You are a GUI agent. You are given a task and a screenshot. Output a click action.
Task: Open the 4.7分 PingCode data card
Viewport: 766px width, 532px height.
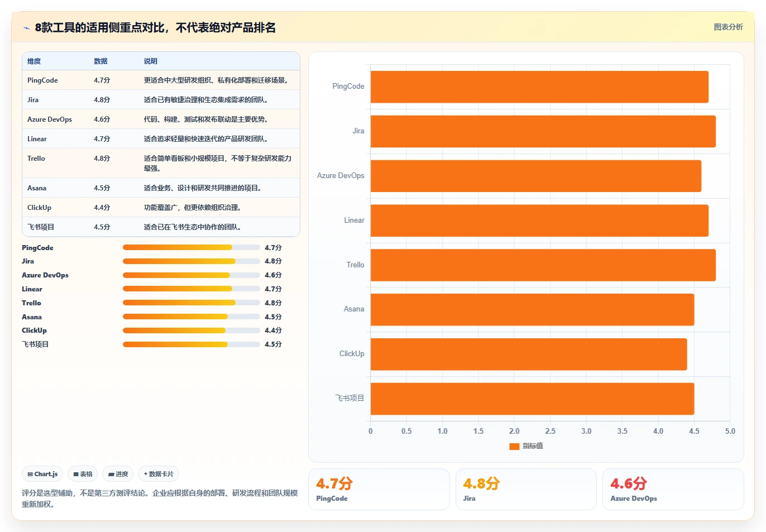click(379, 489)
